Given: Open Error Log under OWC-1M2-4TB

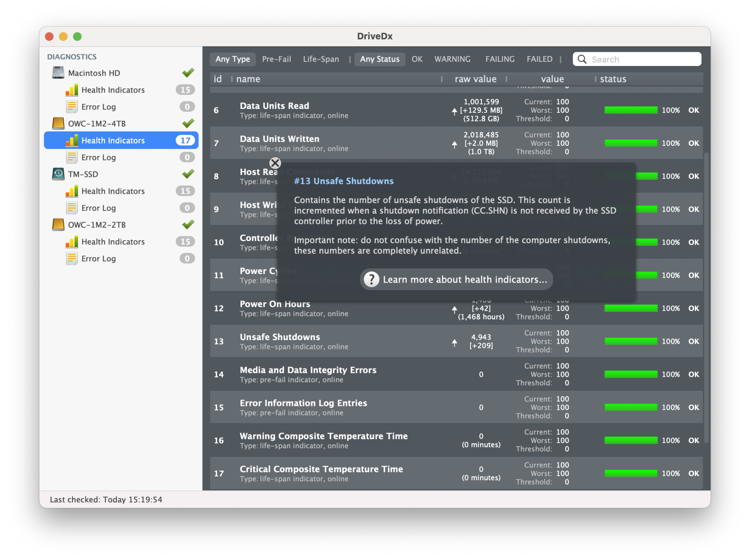Looking at the screenshot, I should pyautogui.click(x=99, y=157).
